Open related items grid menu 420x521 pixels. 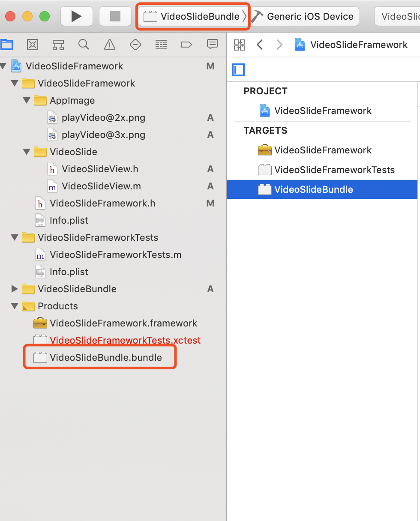[x=240, y=45]
